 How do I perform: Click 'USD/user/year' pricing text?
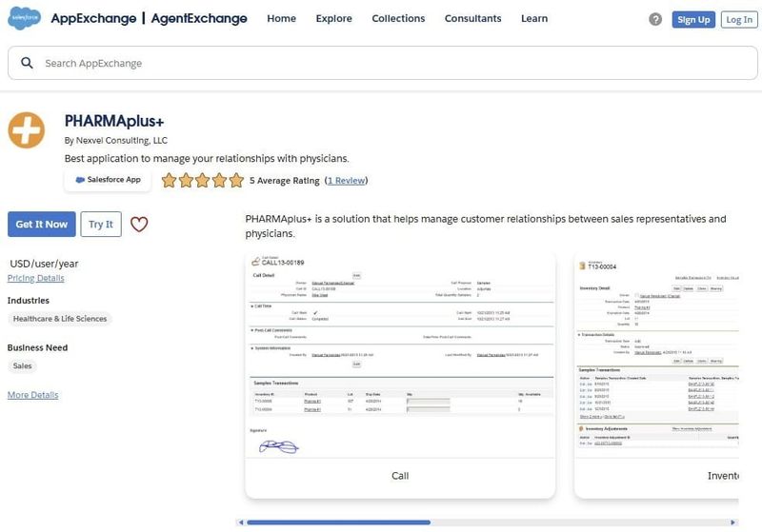click(44, 264)
